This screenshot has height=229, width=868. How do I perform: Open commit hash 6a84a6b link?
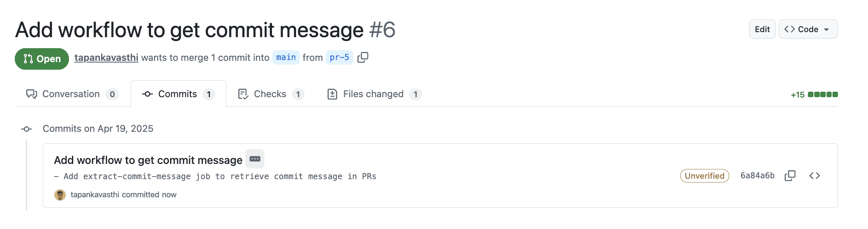coord(758,176)
